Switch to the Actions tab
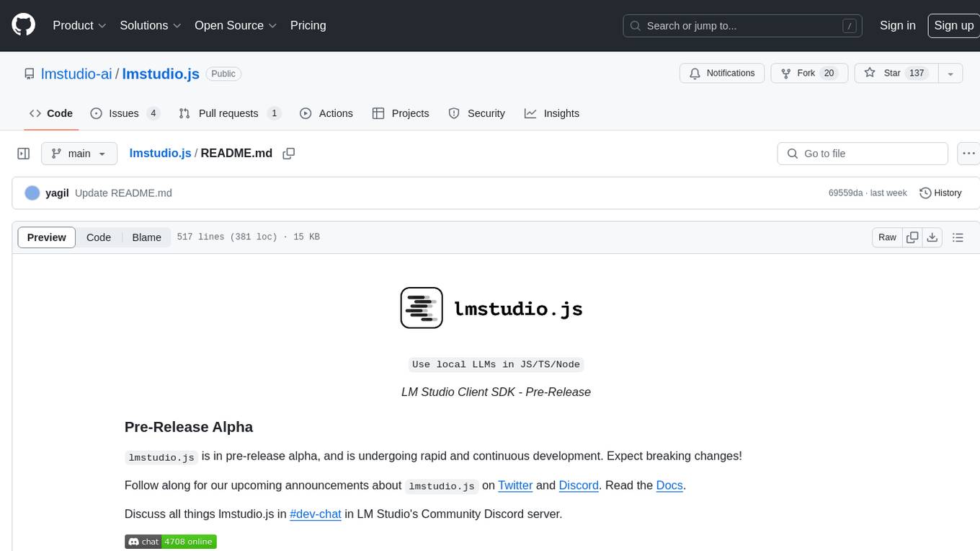 click(x=326, y=113)
